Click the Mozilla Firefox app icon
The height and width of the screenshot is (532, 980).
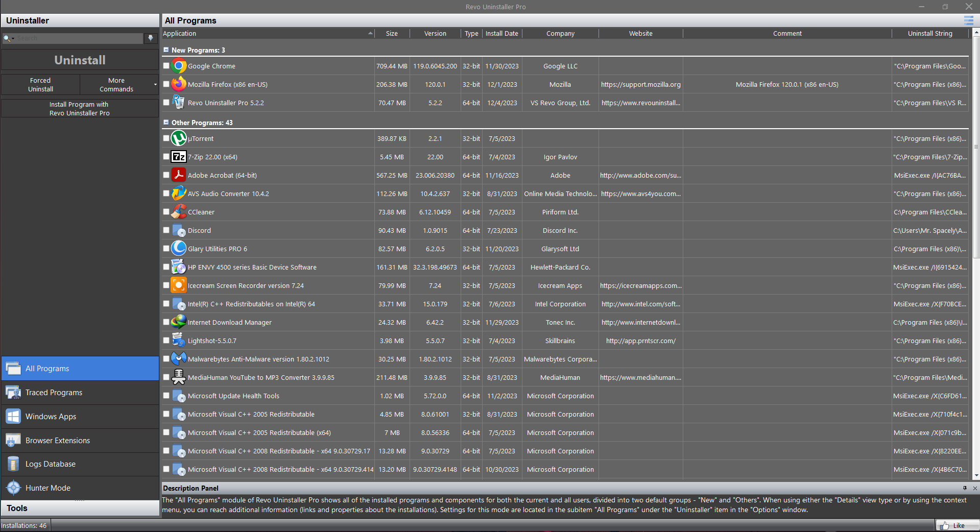click(179, 84)
